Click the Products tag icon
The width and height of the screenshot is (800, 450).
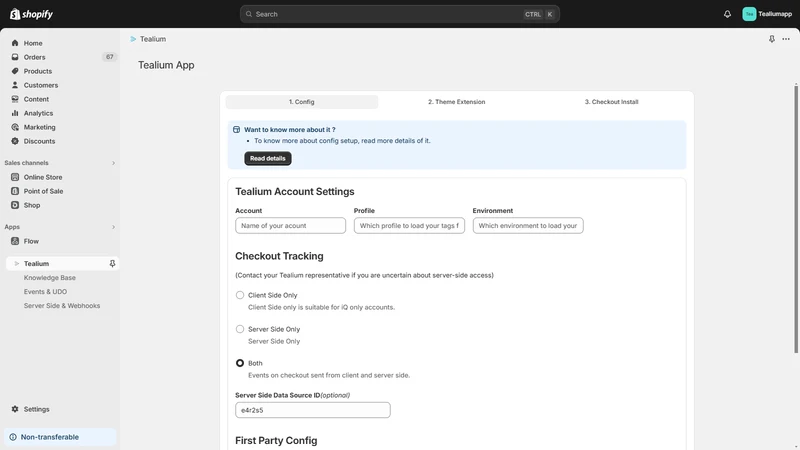click(15, 71)
